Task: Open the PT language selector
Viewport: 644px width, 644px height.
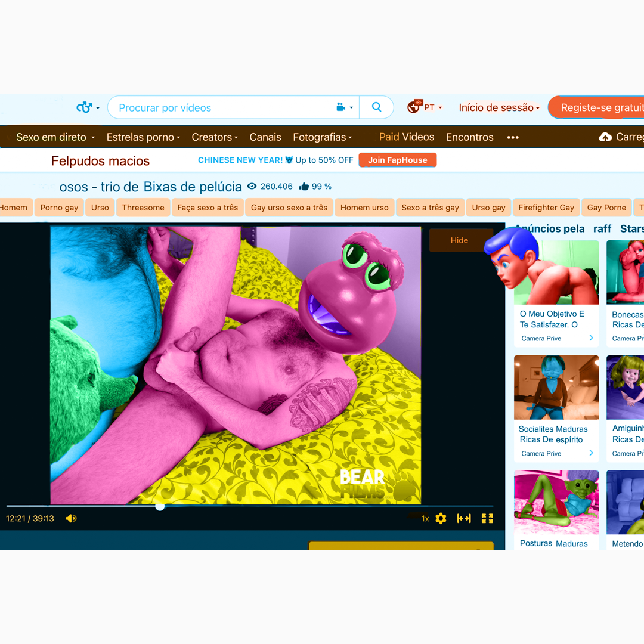Action: tap(425, 107)
